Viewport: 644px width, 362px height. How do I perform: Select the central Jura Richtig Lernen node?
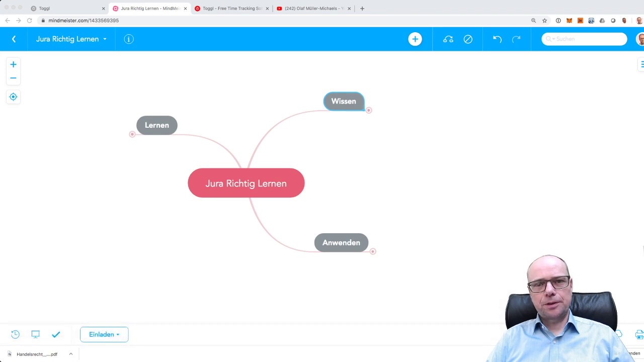point(246,183)
